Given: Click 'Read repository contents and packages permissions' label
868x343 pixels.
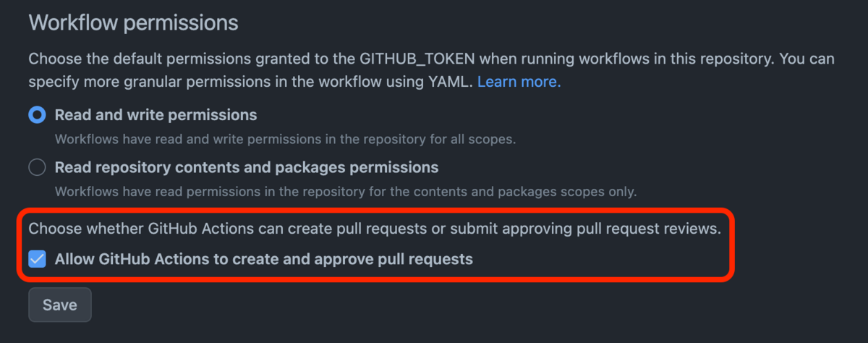Looking at the screenshot, I should (x=247, y=168).
